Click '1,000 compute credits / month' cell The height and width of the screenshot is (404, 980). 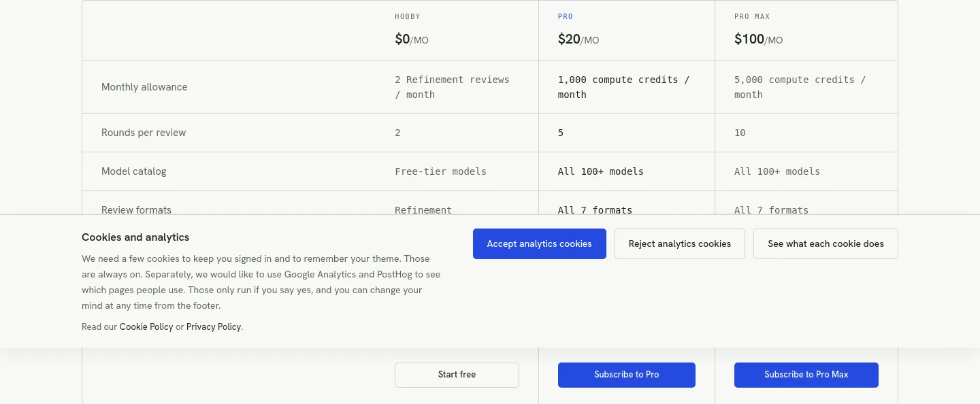click(x=623, y=87)
